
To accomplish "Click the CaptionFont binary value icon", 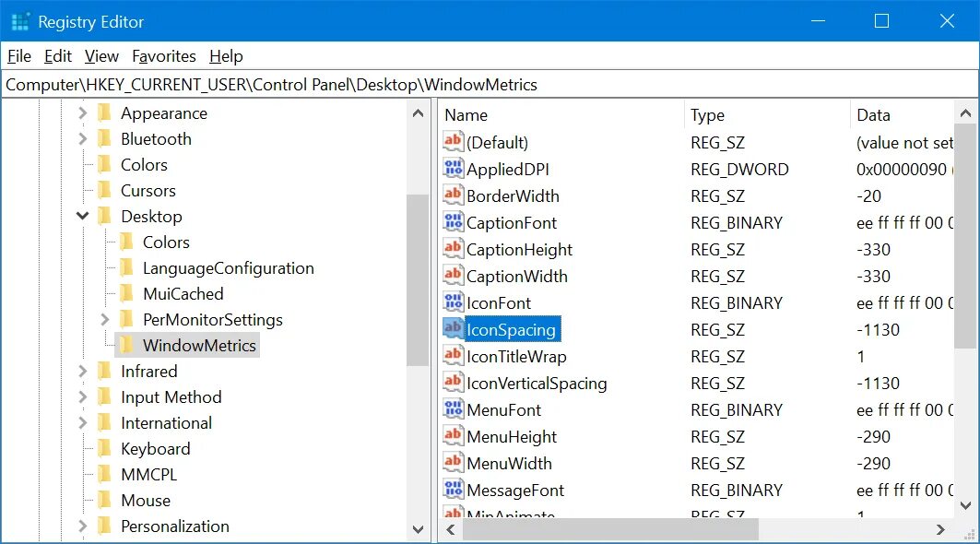I will (x=454, y=222).
